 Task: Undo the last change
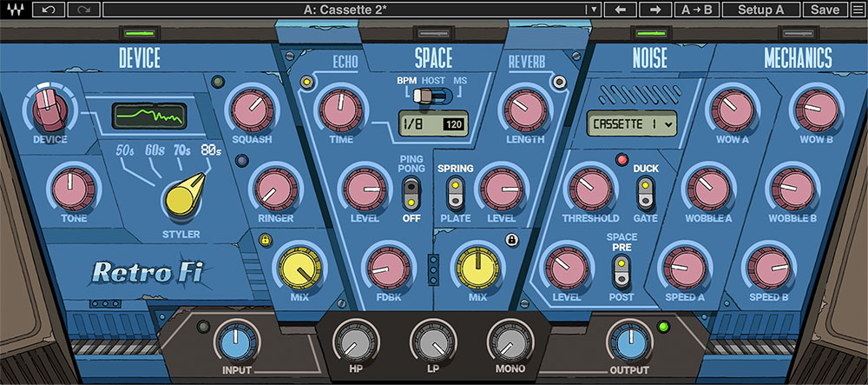point(48,10)
